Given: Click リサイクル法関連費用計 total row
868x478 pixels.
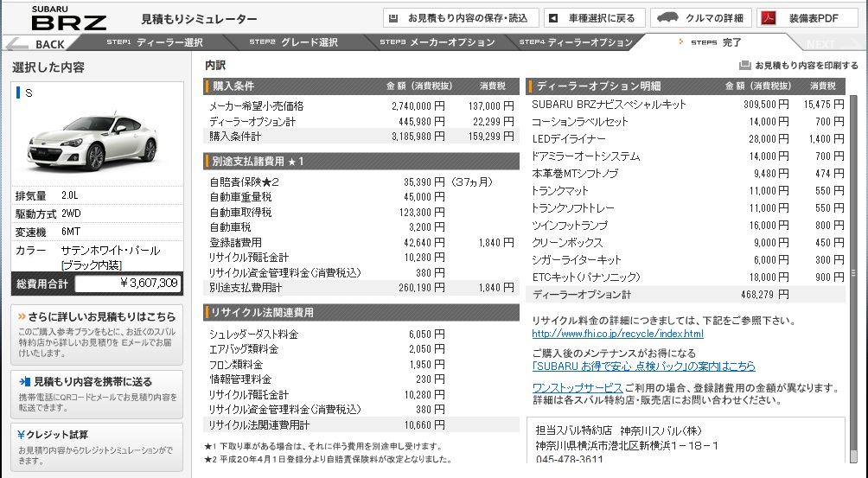Looking at the screenshot, I should click(x=361, y=425).
